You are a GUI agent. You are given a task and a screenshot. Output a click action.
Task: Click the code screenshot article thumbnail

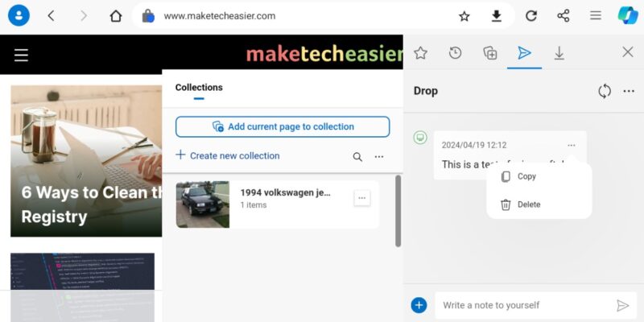click(x=83, y=287)
